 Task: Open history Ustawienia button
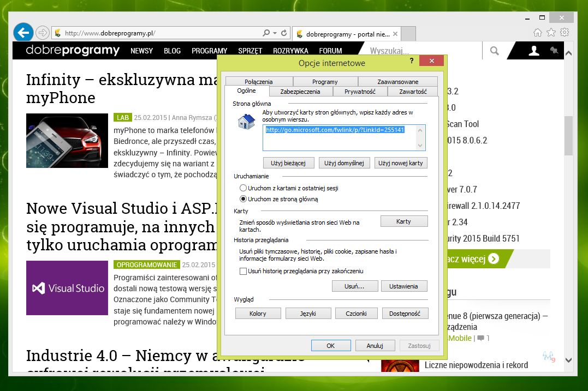(404, 286)
